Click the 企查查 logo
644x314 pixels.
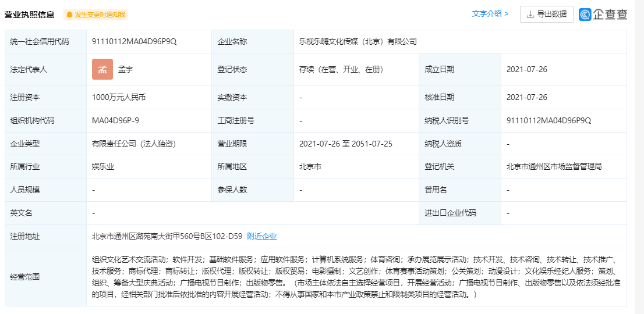click(x=603, y=15)
